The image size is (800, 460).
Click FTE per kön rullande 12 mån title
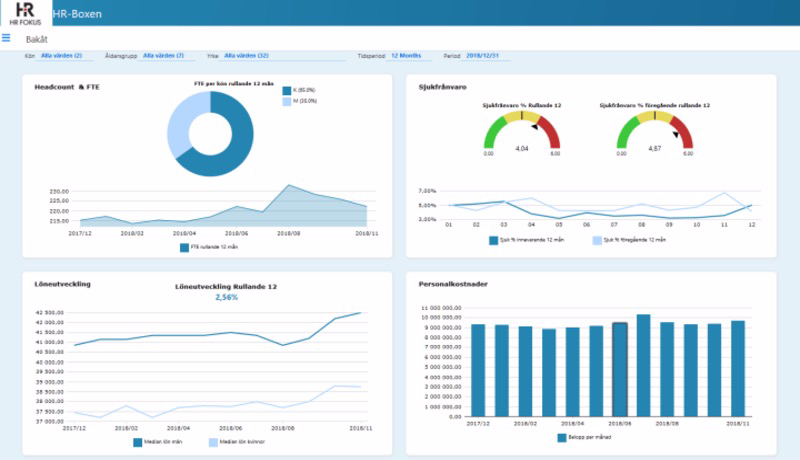coord(234,84)
